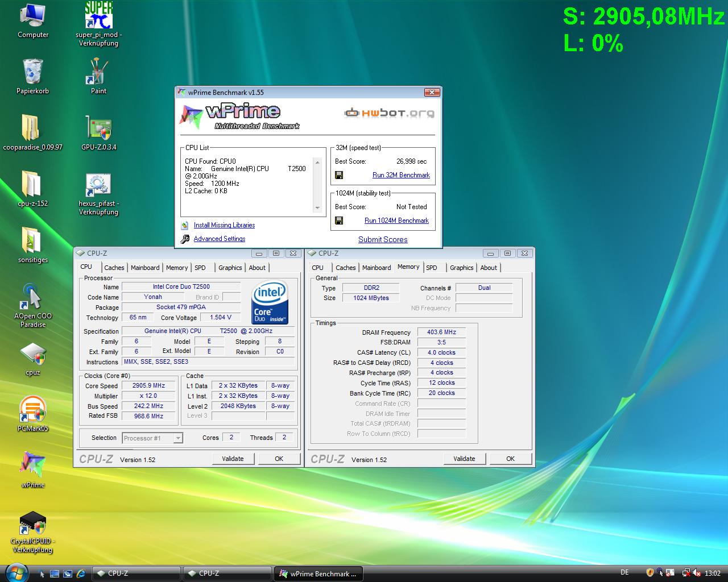Open Mainboard tab in right CPU-Z window
Screen dimensions: 728x582
[x=377, y=268]
